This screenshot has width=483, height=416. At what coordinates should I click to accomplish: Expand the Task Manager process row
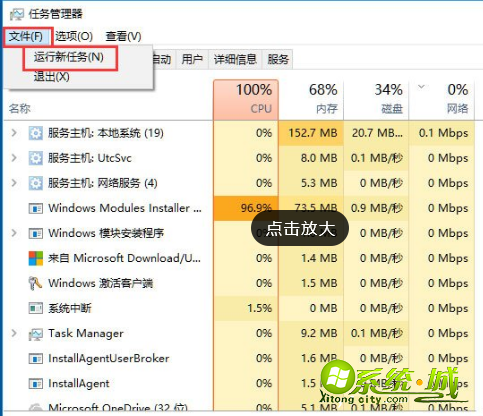(14, 333)
